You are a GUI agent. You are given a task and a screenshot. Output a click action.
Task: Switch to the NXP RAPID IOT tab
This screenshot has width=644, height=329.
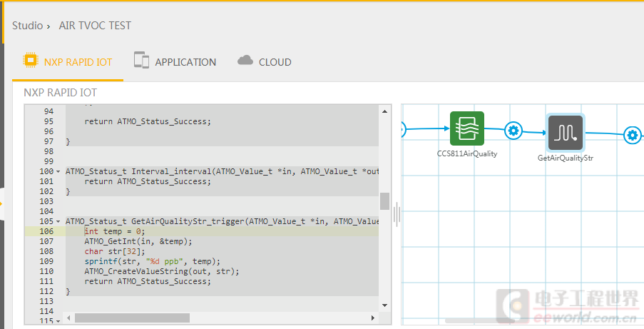click(x=68, y=62)
